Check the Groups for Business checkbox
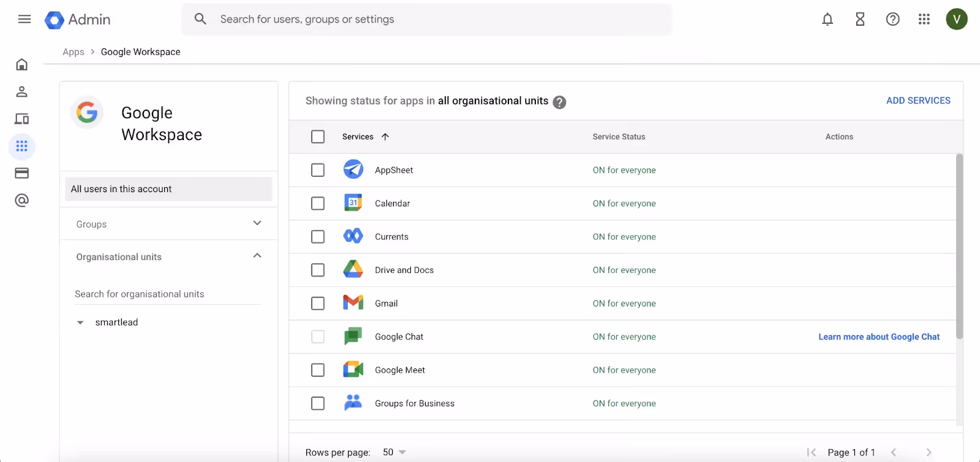This screenshot has width=980, height=462. click(x=318, y=403)
